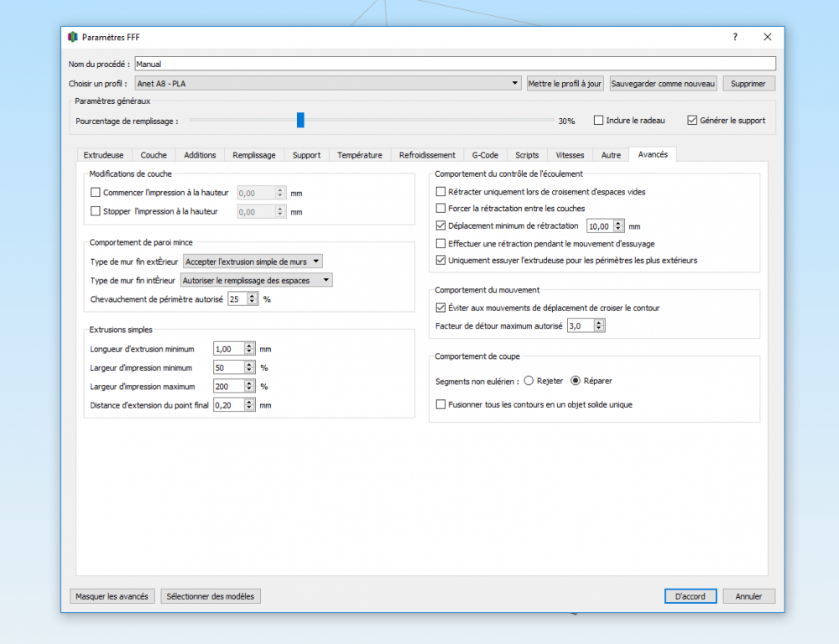The height and width of the screenshot is (644, 839).
Task: Click Sélectionner des modèles button
Action: (211, 596)
